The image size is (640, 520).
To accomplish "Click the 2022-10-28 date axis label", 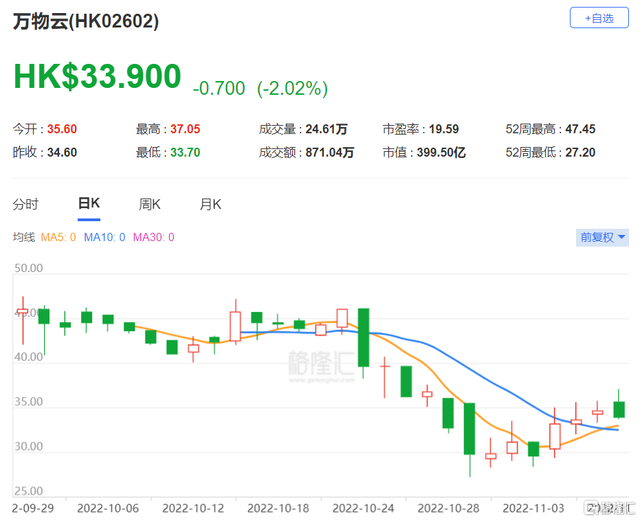I will coord(448,508).
